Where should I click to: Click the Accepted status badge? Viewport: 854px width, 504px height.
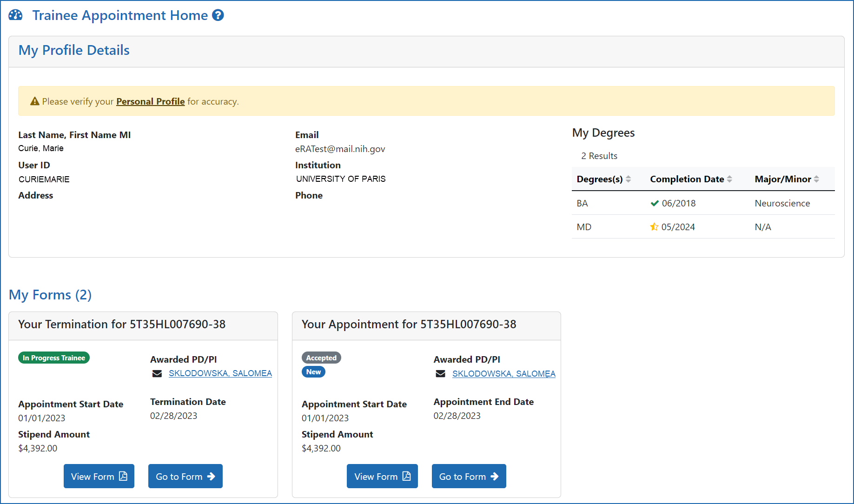pos(321,358)
